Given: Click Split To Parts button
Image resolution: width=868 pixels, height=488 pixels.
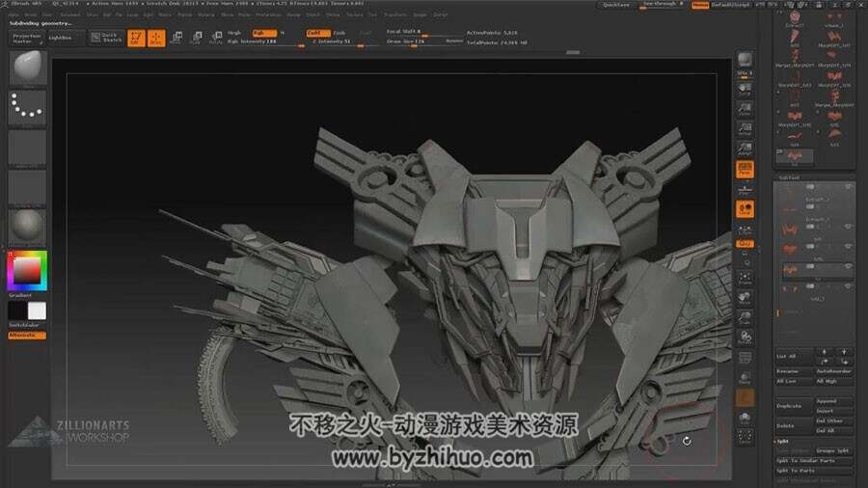Looking at the screenshot, I should click(813, 471).
